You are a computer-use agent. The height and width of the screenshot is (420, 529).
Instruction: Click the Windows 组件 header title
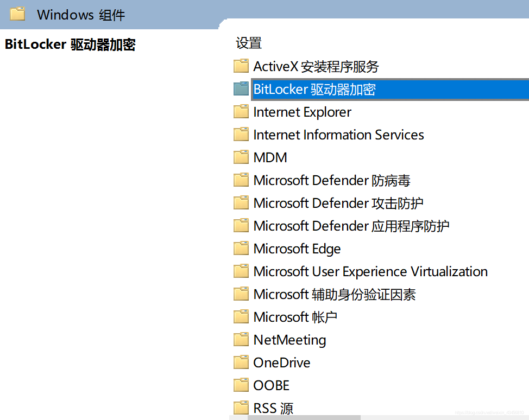pos(81,15)
